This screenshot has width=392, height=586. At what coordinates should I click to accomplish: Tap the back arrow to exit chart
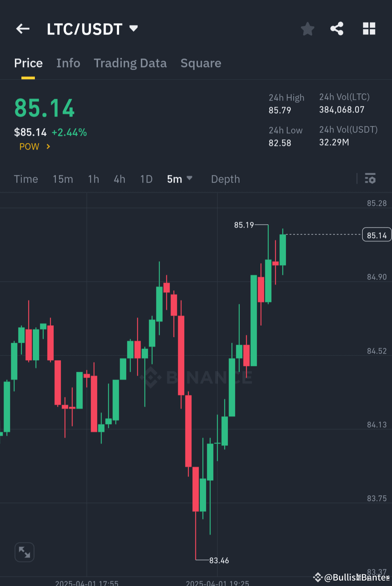coord(23,28)
